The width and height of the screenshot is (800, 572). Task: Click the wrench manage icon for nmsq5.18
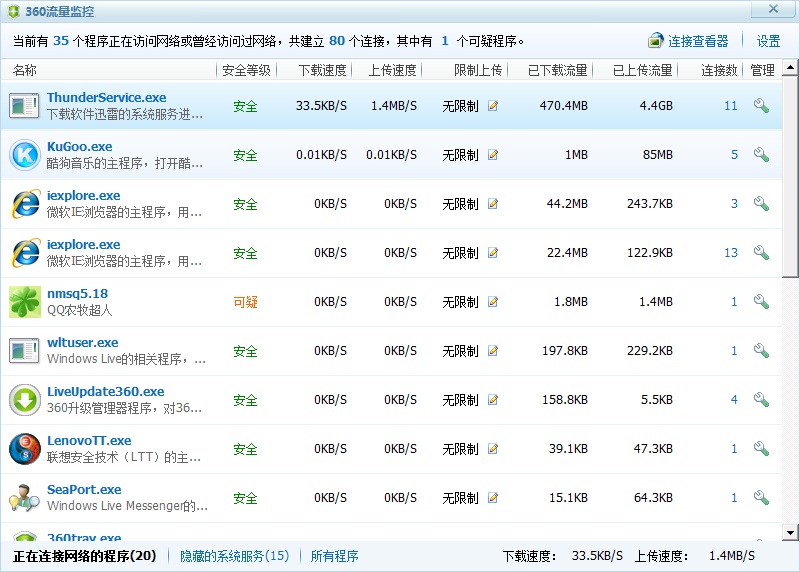(761, 302)
